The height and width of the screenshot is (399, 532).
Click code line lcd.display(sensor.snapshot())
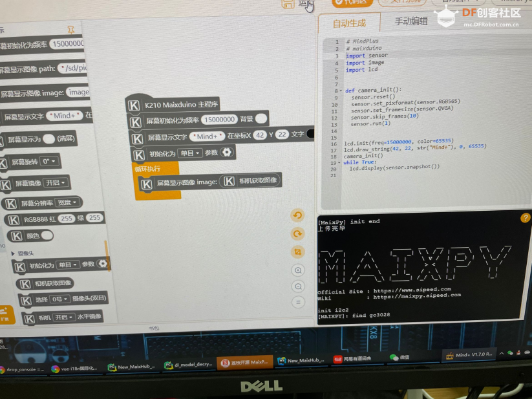394,167
